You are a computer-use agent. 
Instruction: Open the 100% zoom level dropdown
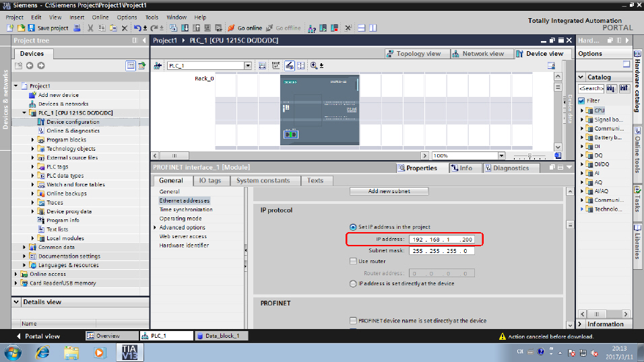click(501, 155)
